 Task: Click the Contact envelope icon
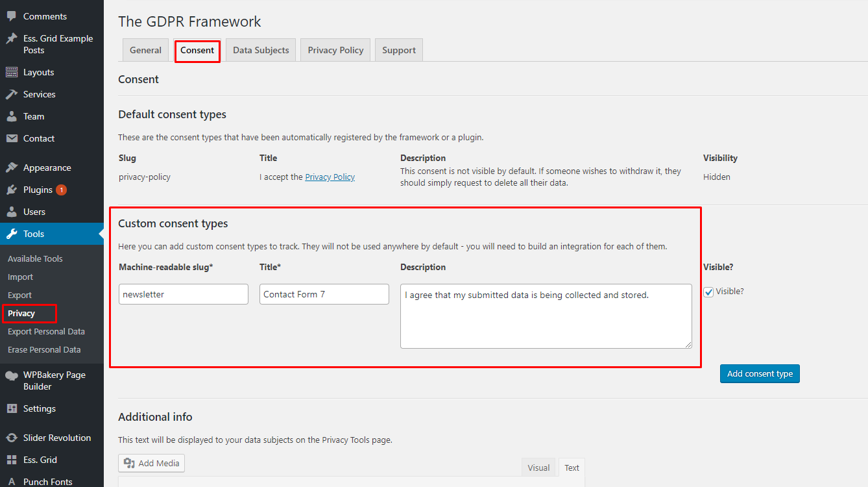pyautogui.click(x=12, y=138)
